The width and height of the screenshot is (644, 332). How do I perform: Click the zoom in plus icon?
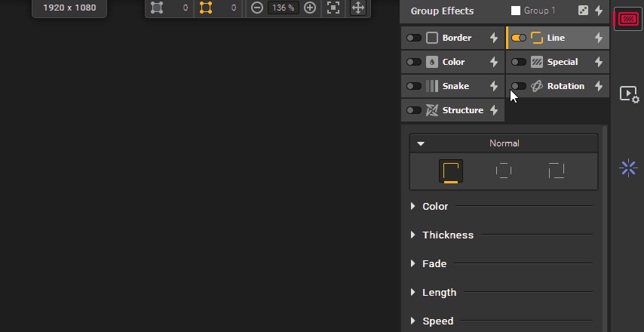(309, 8)
